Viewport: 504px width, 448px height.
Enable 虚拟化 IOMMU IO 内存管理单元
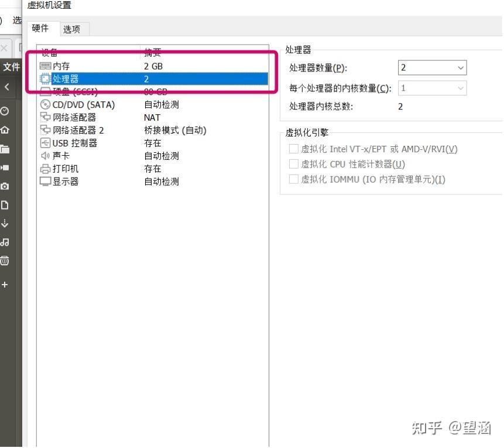coord(294,180)
